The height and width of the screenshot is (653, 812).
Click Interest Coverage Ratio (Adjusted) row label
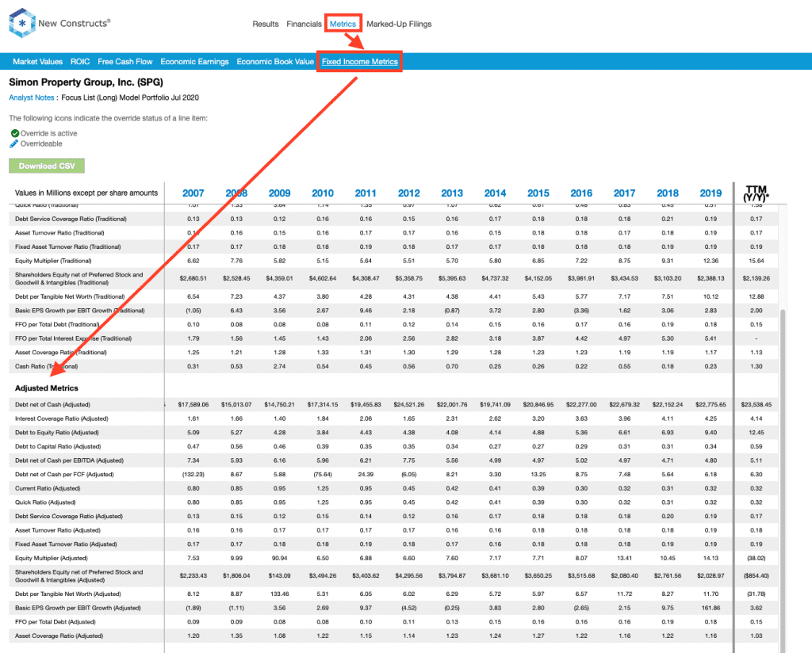pyautogui.click(x=62, y=418)
